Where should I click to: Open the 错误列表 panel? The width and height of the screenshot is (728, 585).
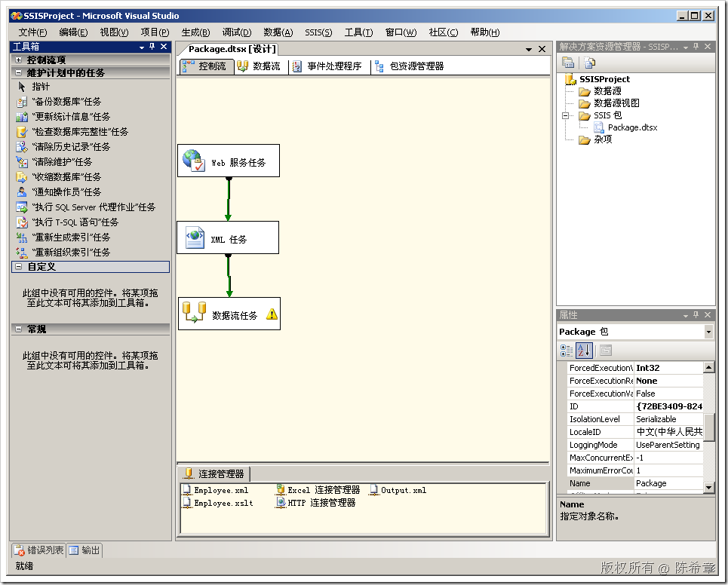[39, 550]
